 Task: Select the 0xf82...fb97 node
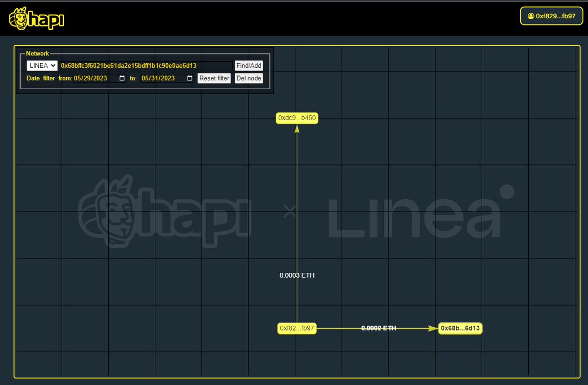[x=297, y=328]
